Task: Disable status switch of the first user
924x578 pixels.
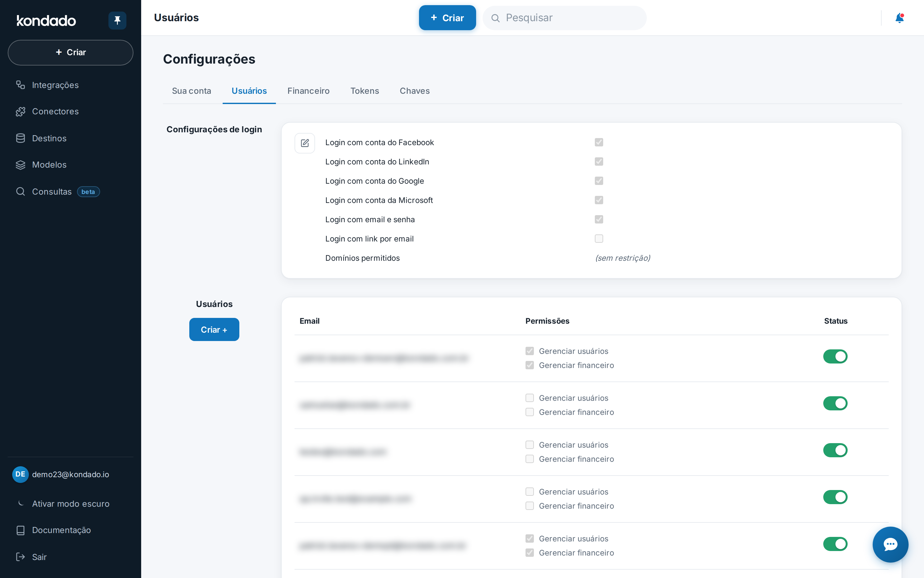Action: (835, 356)
